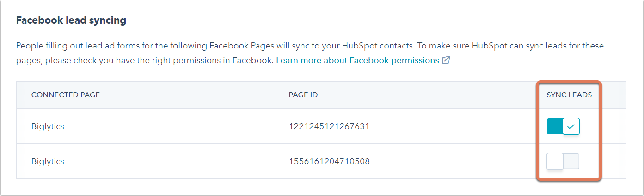Click "Facebook Pages" text in the description
The image size is (644, 196).
pos(239,46)
